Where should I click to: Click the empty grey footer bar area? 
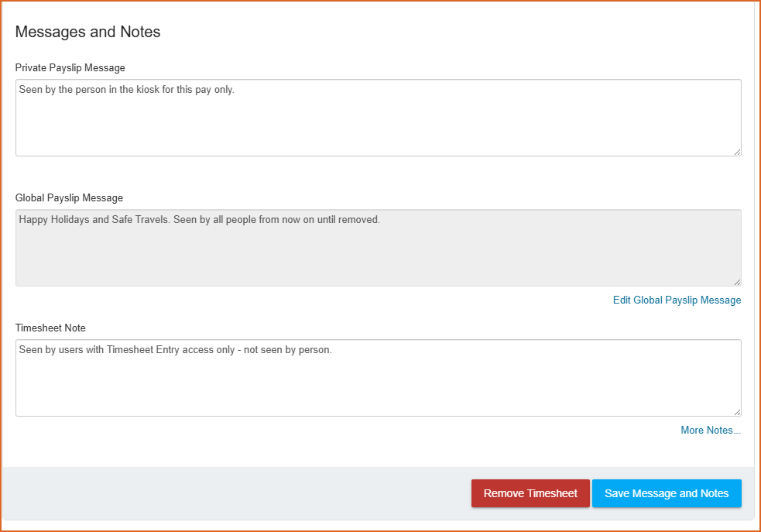[x=232, y=493]
